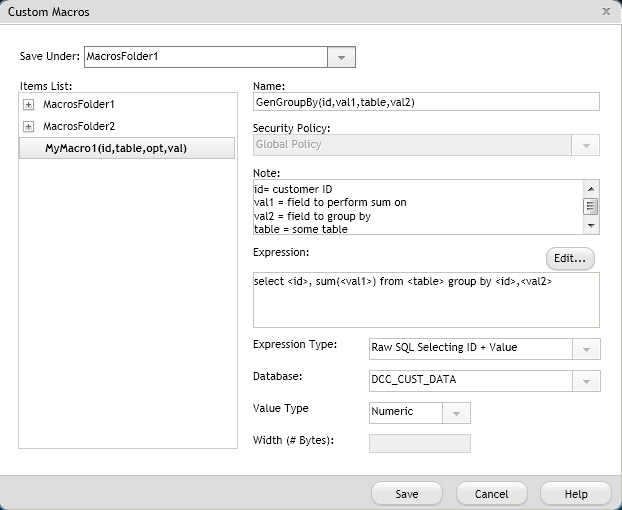Open the Expression Type dropdown

click(x=585, y=348)
